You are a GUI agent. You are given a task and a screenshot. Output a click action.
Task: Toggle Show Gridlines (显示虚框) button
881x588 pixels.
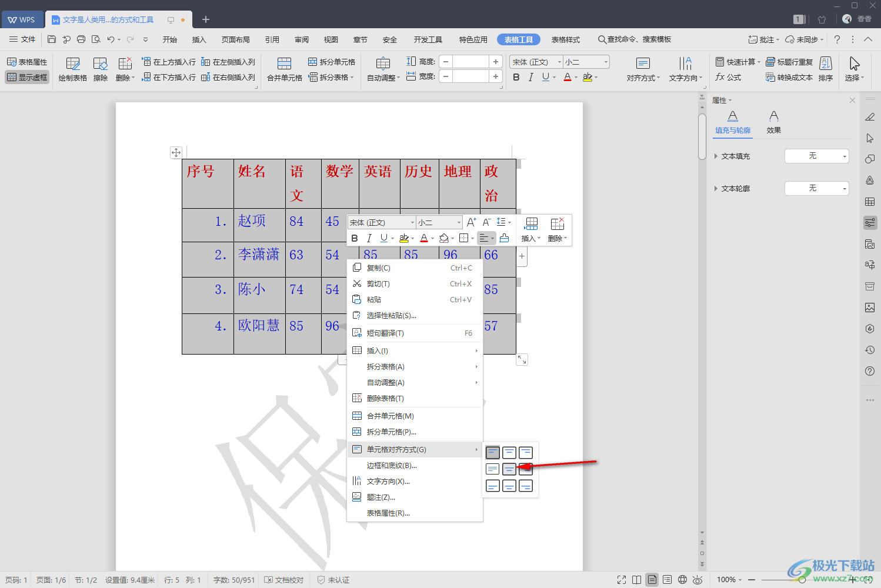(27, 77)
